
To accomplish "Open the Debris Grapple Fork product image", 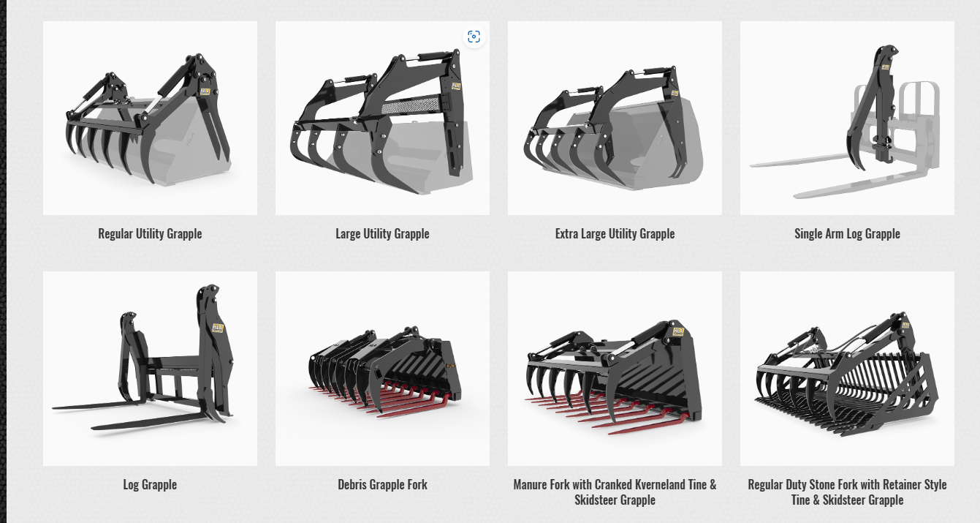I will click(x=382, y=369).
